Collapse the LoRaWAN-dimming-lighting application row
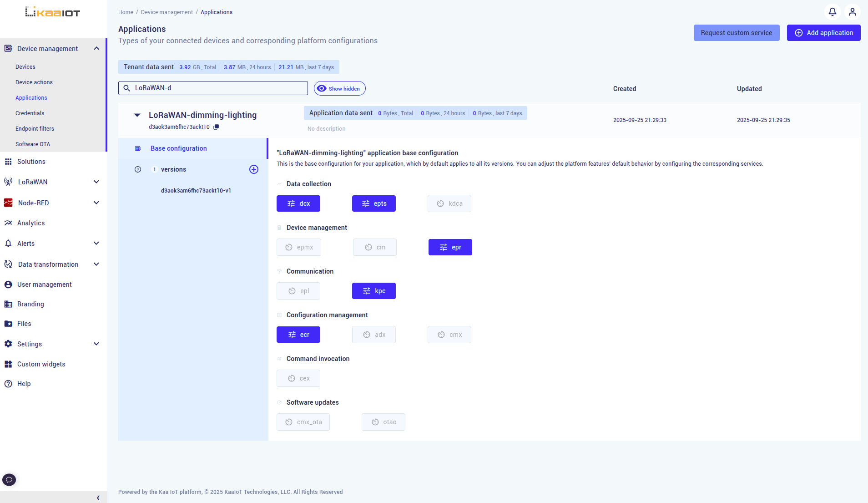Image resolution: width=868 pixels, height=503 pixels. point(137,115)
